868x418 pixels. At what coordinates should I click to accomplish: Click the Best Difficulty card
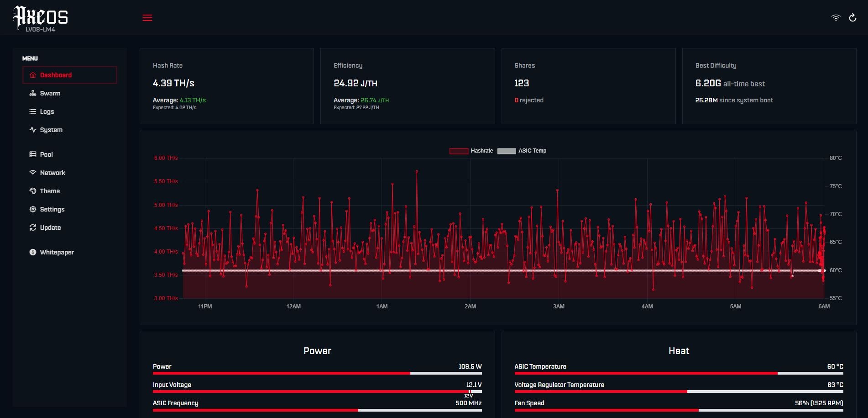click(x=769, y=86)
